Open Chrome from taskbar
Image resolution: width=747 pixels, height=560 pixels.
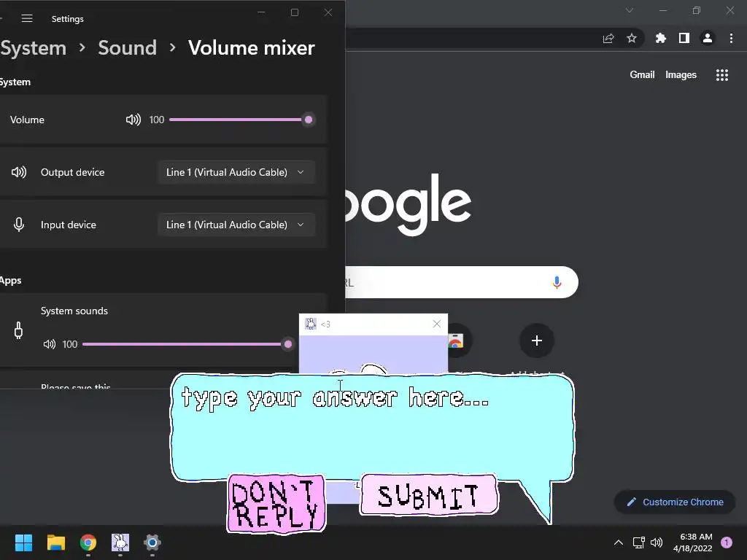click(88, 542)
